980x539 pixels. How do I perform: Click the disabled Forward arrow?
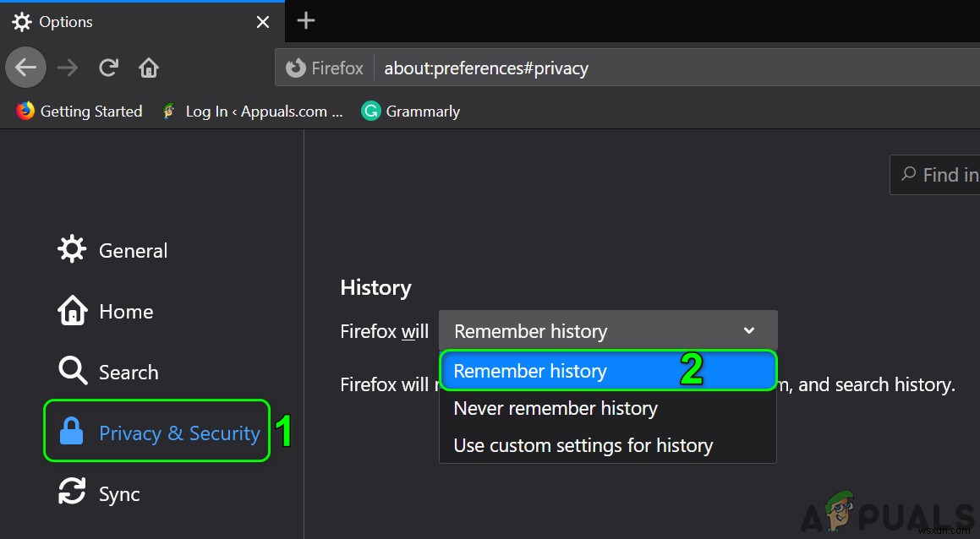(68, 68)
